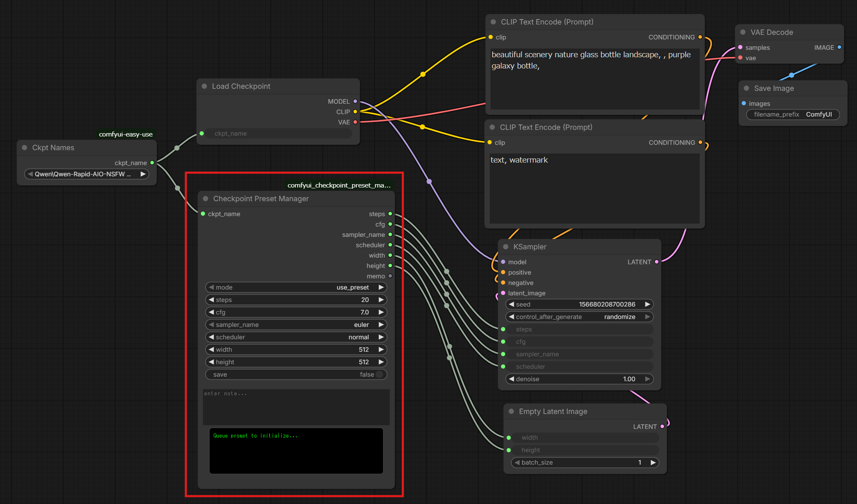Click the LATENT output socket on KSampler
The width and height of the screenshot is (857, 504).
(657, 262)
